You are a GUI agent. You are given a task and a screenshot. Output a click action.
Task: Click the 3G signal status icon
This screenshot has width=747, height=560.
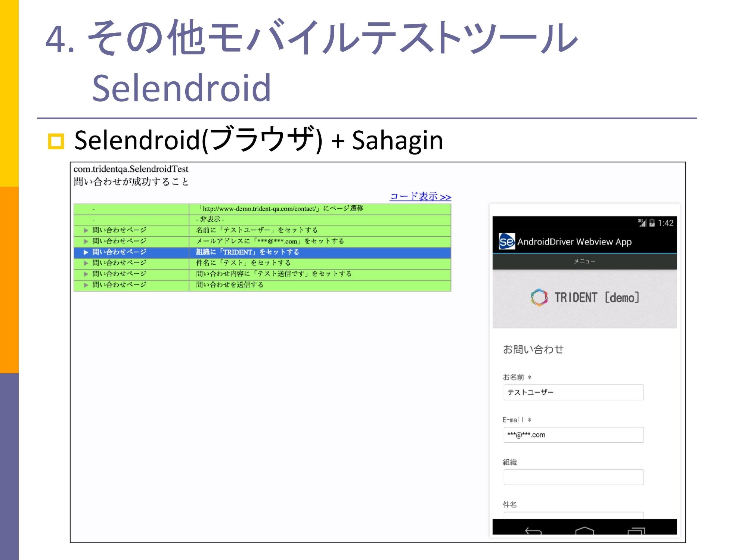tap(642, 223)
